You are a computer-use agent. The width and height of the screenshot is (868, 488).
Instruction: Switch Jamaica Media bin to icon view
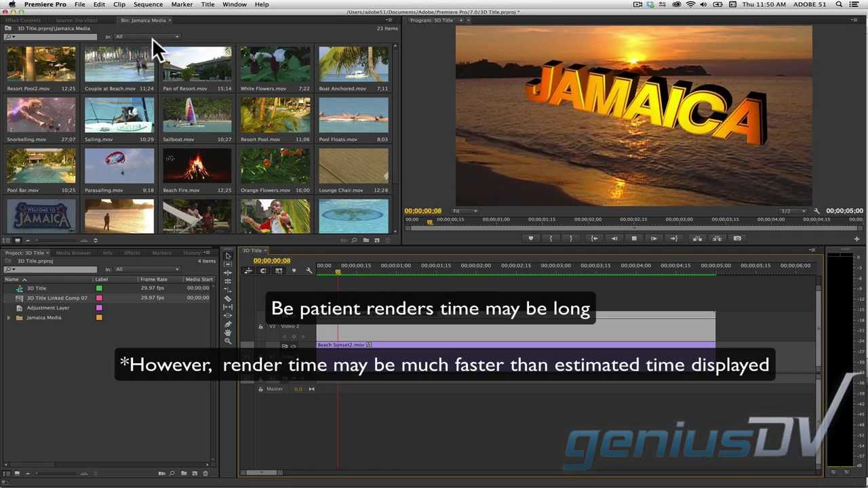(18, 240)
